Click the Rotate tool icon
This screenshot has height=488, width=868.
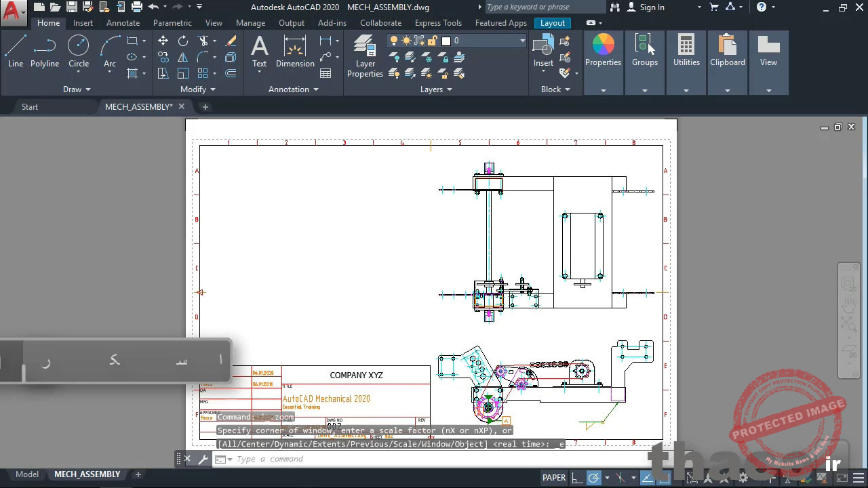coord(183,41)
